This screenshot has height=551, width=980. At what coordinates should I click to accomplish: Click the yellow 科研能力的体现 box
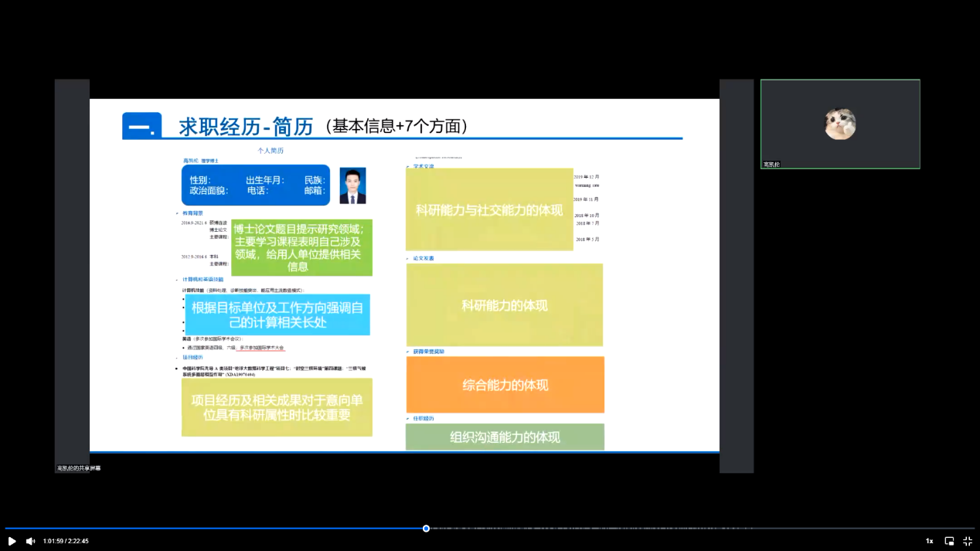pos(505,305)
